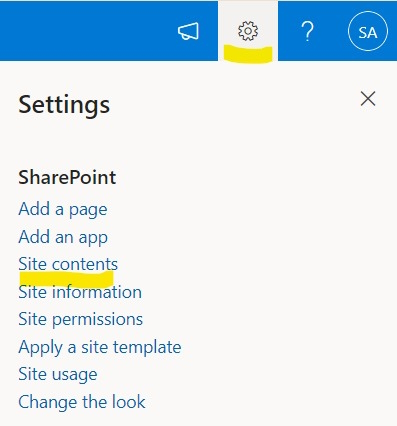Click the yellow highlight under Site contents
Image resolution: width=397 pixels, height=426 pixels.
tap(66, 279)
